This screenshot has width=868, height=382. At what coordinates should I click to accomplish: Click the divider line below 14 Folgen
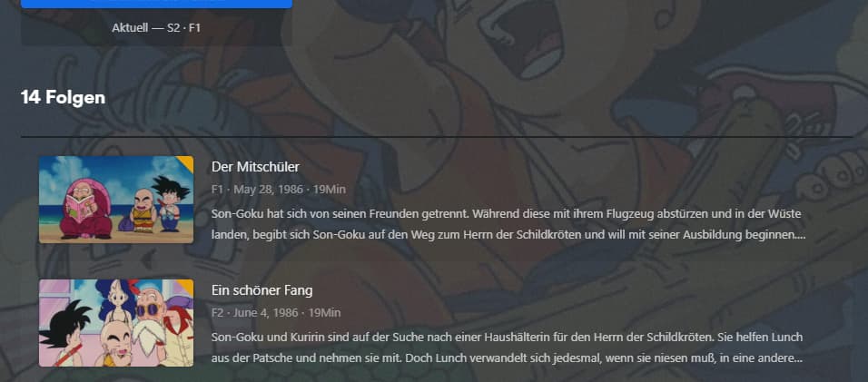click(x=438, y=136)
